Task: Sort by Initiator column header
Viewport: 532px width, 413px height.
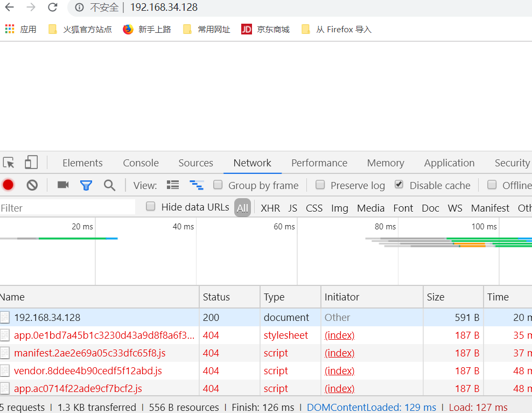Action: [x=372, y=297]
